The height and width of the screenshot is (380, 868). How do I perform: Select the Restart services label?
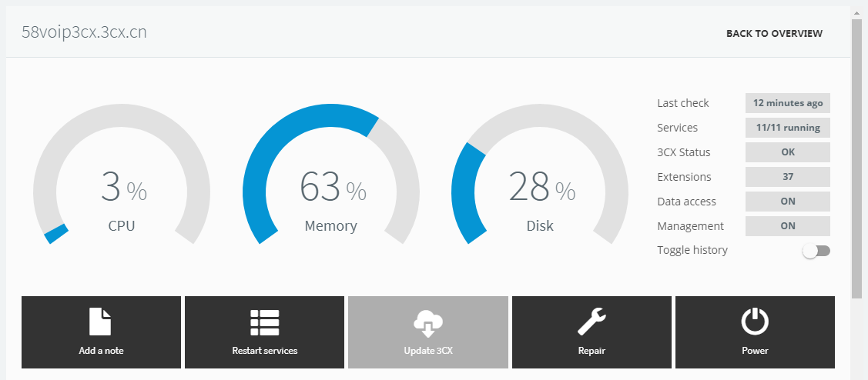point(265,351)
